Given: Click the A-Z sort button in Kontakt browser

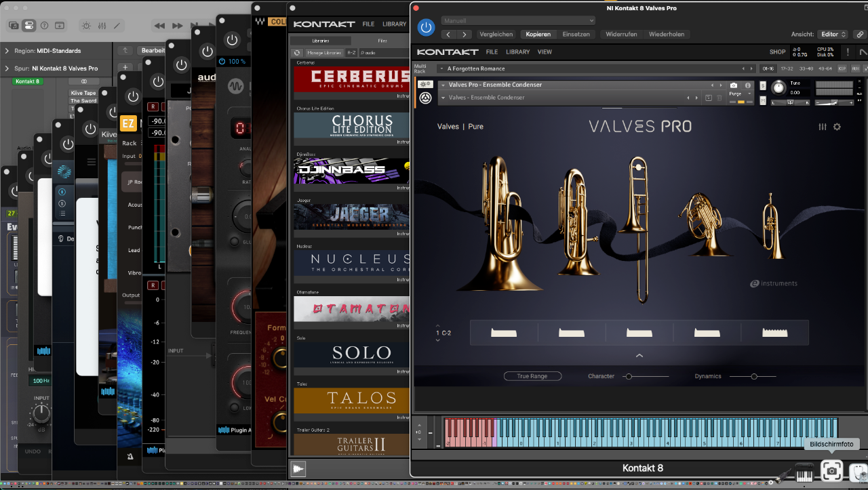Looking at the screenshot, I should (351, 52).
